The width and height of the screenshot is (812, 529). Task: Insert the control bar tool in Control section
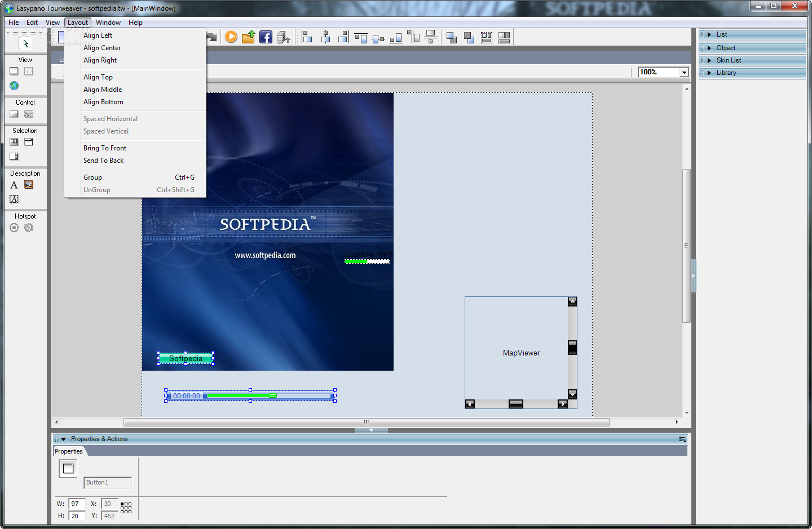29,114
